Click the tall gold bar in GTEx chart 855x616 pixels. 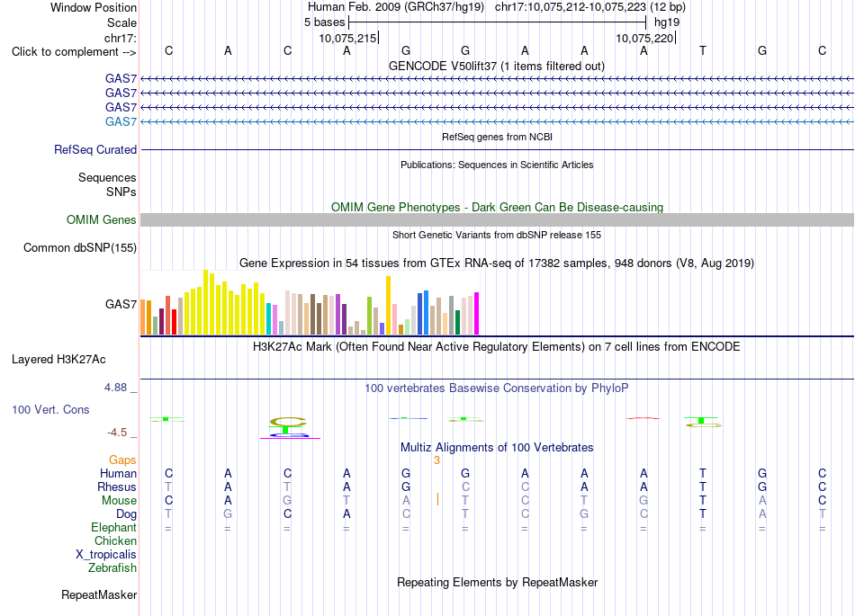pos(388,305)
